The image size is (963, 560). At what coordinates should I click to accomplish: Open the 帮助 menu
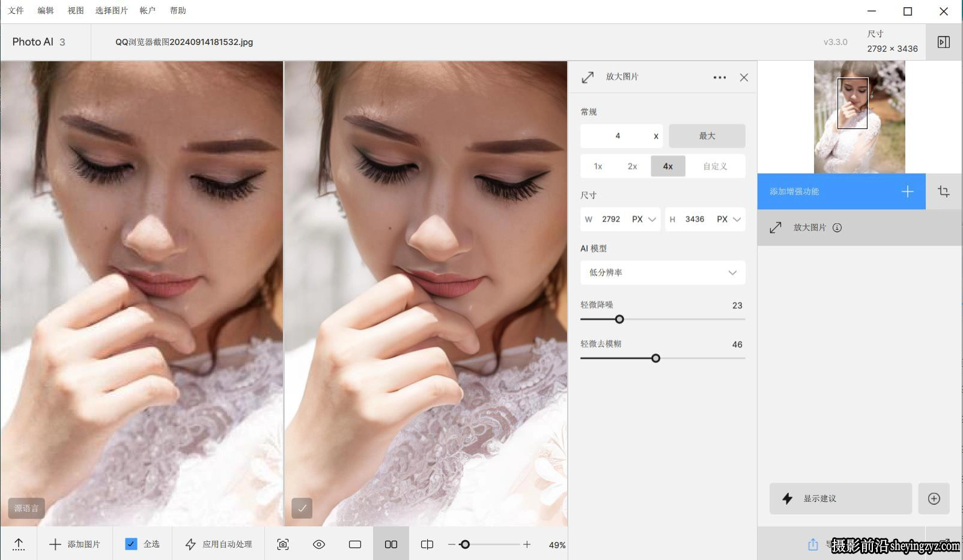[178, 10]
